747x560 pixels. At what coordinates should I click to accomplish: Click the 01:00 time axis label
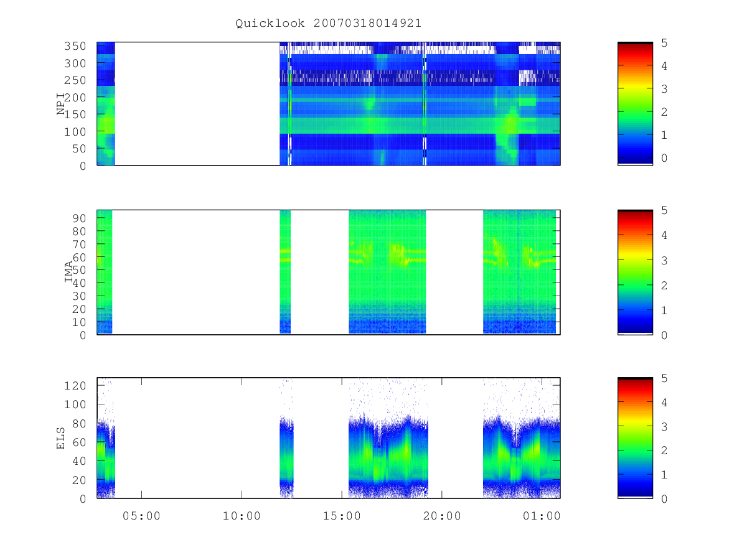pos(542,515)
